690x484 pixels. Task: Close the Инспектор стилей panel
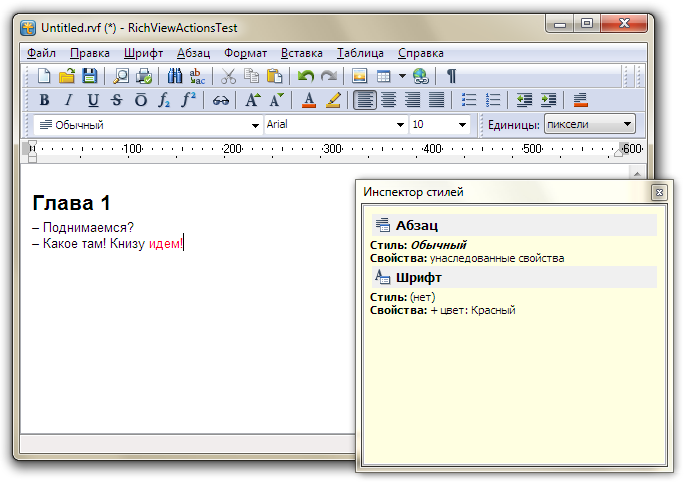pyautogui.click(x=658, y=191)
